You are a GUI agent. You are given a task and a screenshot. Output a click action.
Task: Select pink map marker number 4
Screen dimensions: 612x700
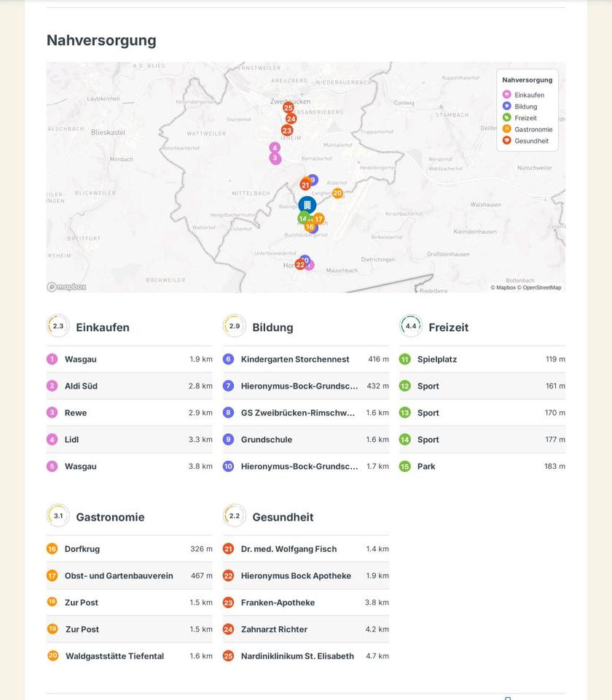coord(275,147)
